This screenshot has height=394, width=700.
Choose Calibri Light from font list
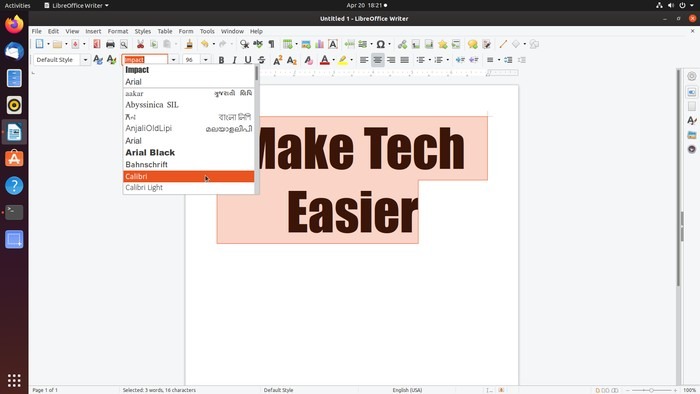tap(188, 188)
